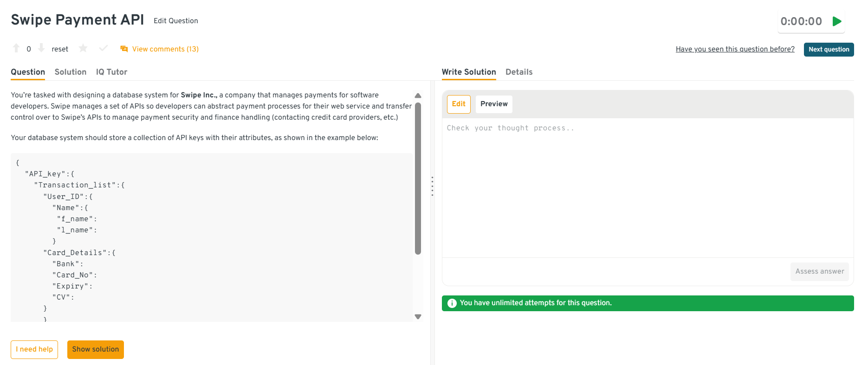The image size is (868, 365).
Task: Open 'Have you seen this question before?' link
Action: (735, 49)
